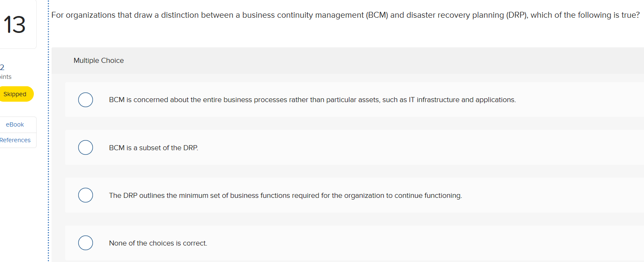Click the answer text starting 'The DRP outlines the minimum'

[285, 195]
